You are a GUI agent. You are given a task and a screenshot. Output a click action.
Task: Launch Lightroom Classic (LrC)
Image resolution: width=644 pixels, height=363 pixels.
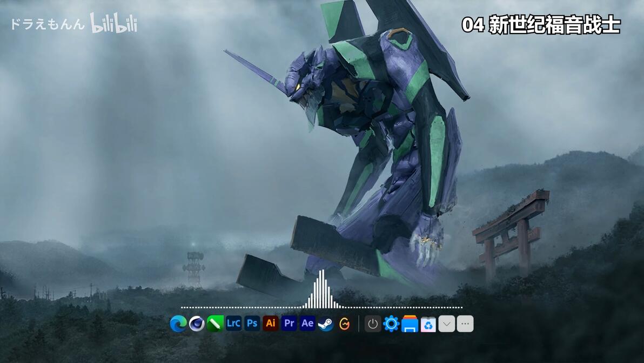pos(234,324)
